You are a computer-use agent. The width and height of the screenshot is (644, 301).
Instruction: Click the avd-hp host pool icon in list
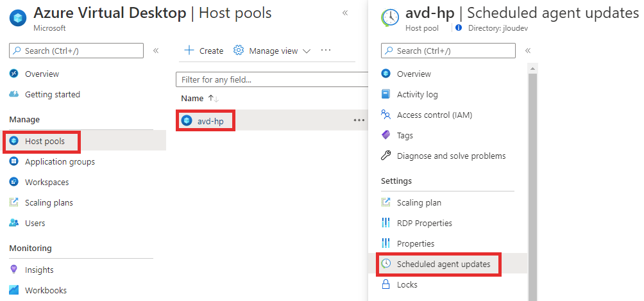187,120
